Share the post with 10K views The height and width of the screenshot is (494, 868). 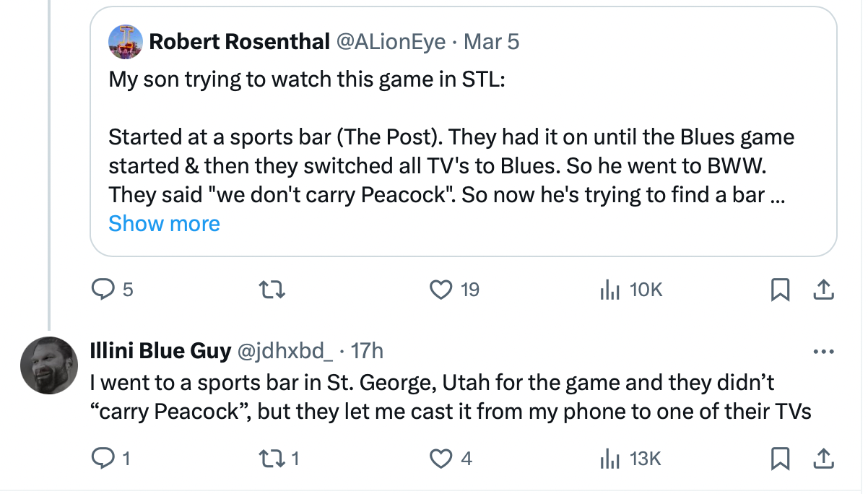pyautogui.click(x=822, y=290)
